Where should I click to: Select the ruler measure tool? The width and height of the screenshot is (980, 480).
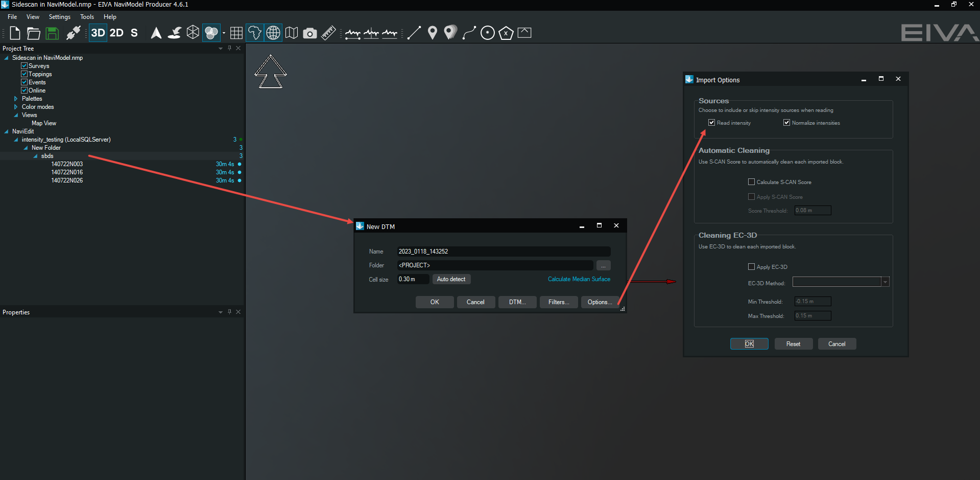[x=328, y=33]
